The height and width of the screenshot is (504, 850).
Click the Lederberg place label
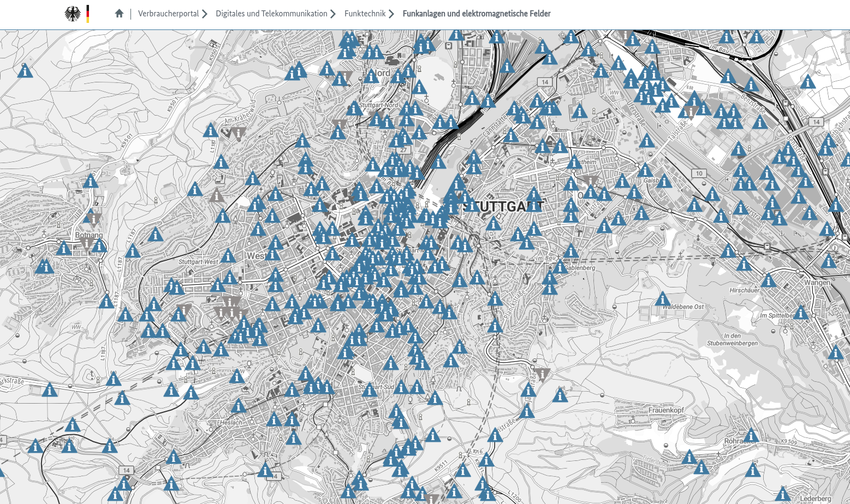[816, 499]
